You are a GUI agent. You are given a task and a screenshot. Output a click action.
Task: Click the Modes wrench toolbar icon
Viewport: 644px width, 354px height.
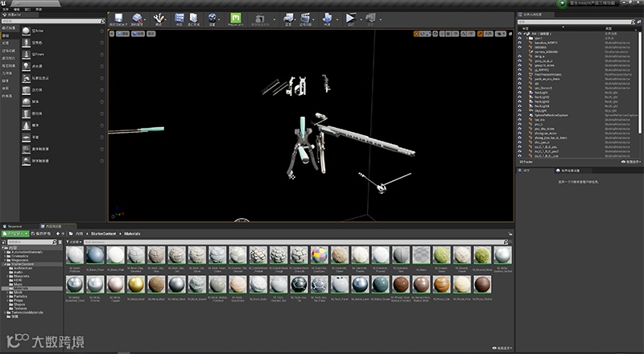(x=158, y=18)
